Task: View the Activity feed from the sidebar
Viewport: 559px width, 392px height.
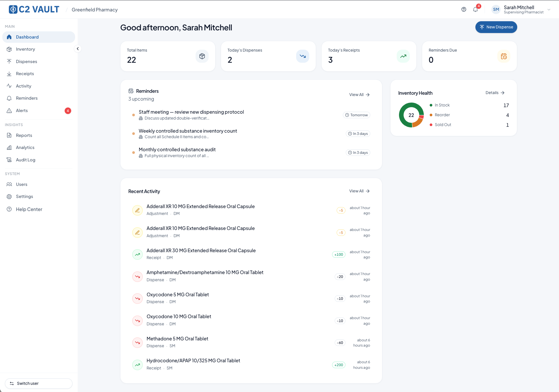Action: coord(23,86)
